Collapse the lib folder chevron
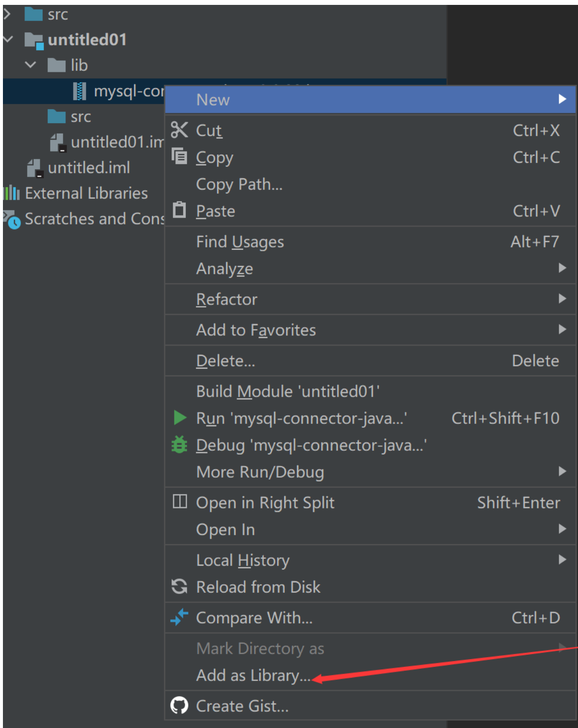The width and height of the screenshot is (578, 728). tap(31, 65)
